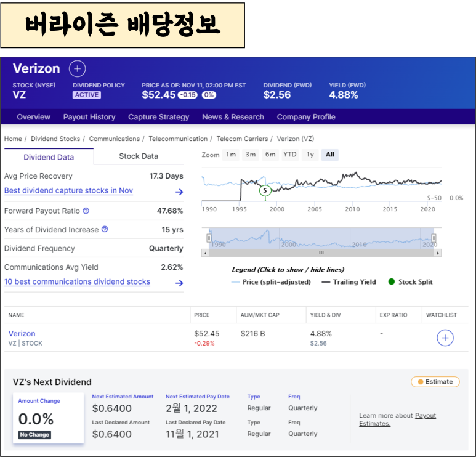Sort by YIELD & DIV column header
The image size is (476, 457).
pos(325,315)
